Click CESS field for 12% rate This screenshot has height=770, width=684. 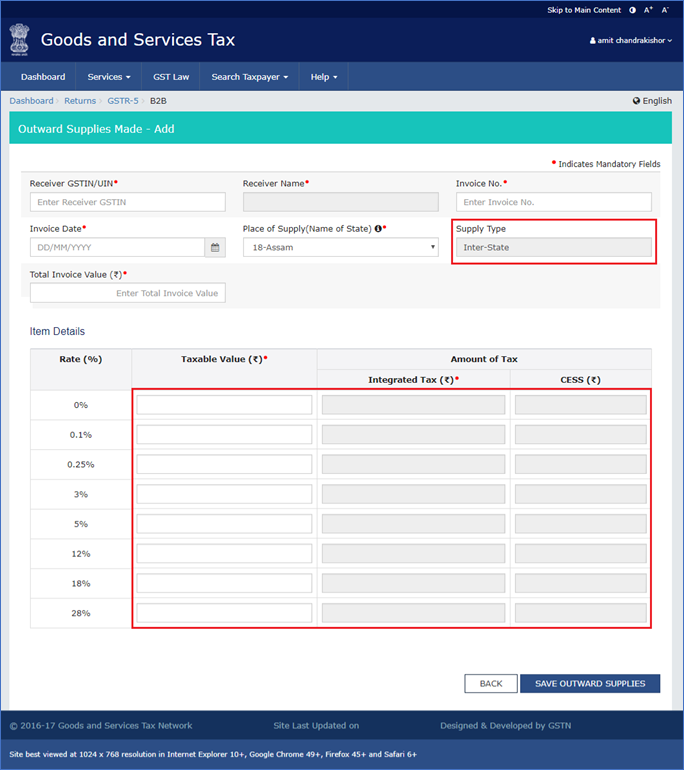pyautogui.click(x=580, y=553)
